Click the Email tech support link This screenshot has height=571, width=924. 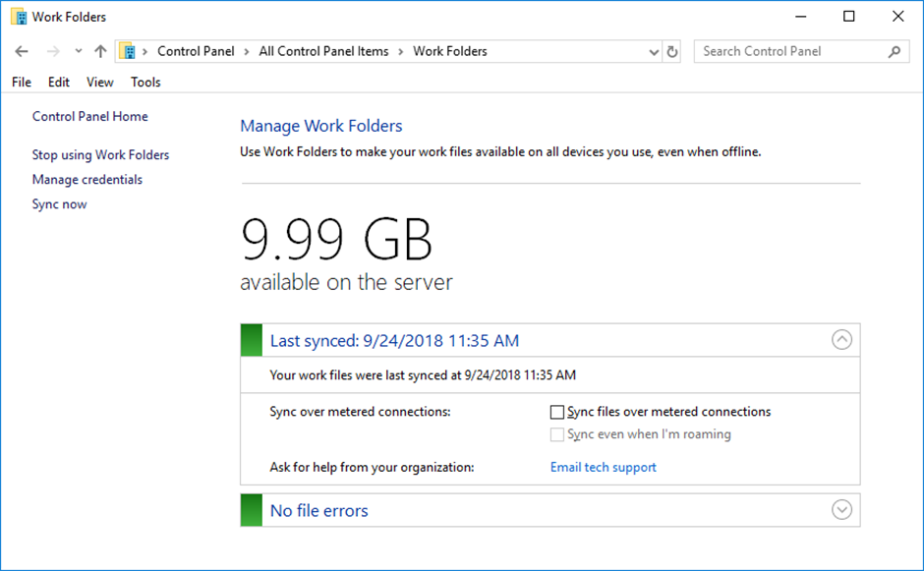(603, 467)
